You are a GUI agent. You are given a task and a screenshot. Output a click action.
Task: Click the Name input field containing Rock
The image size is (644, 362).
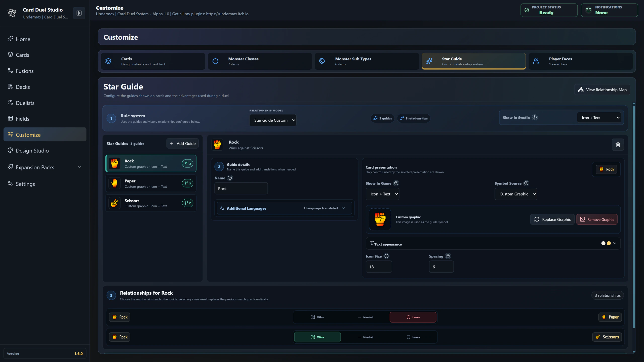click(241, 189)
